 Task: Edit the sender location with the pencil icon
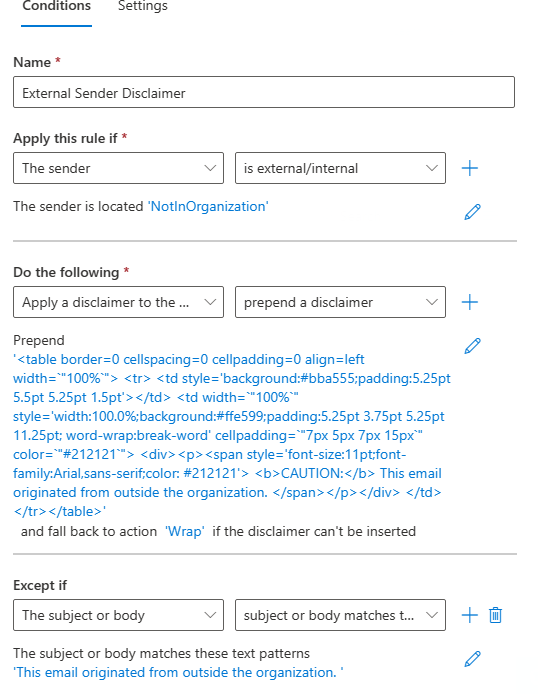472,212
